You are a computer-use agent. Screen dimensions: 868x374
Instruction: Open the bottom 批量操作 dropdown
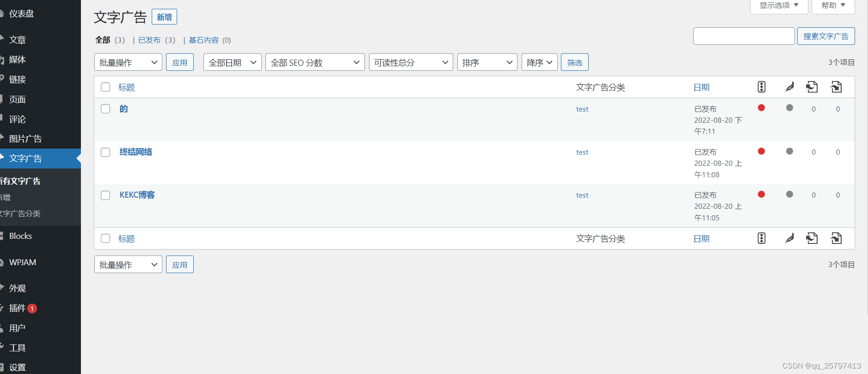click(128, 264)
